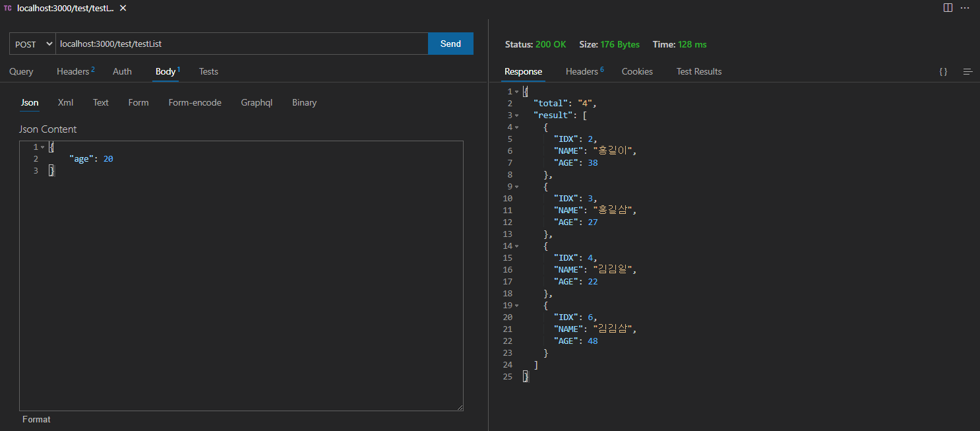Click the "AGE": 48 line
Screen dimensions: 980x431
click(576, 341)
